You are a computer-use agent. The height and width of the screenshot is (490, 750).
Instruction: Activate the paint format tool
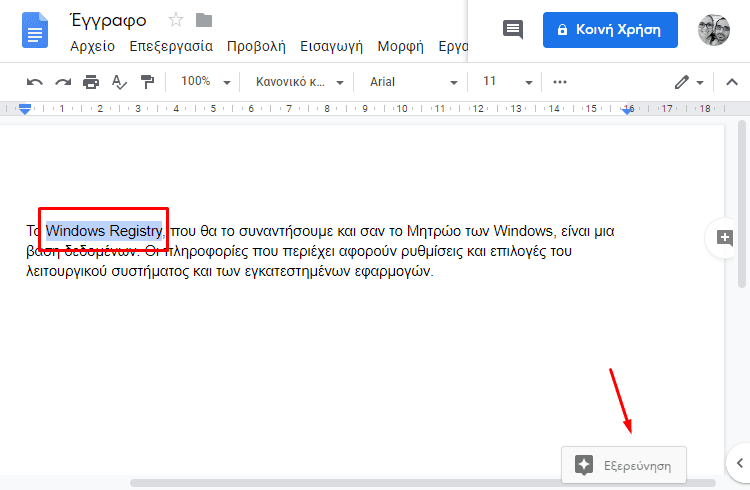pyautogui.click(x=147, y=82)
